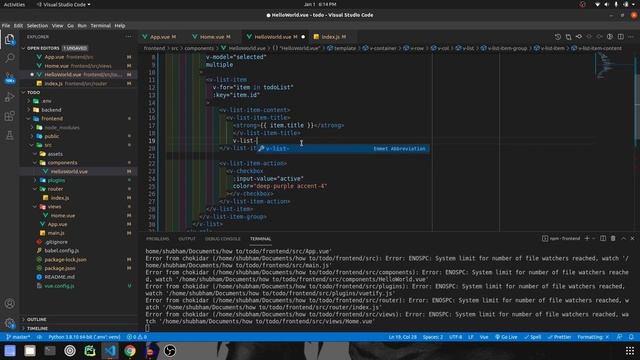The image size is (640, 360).
Task: Switch to the DEBUG CONSOLE panel tab
Action: 222,239
